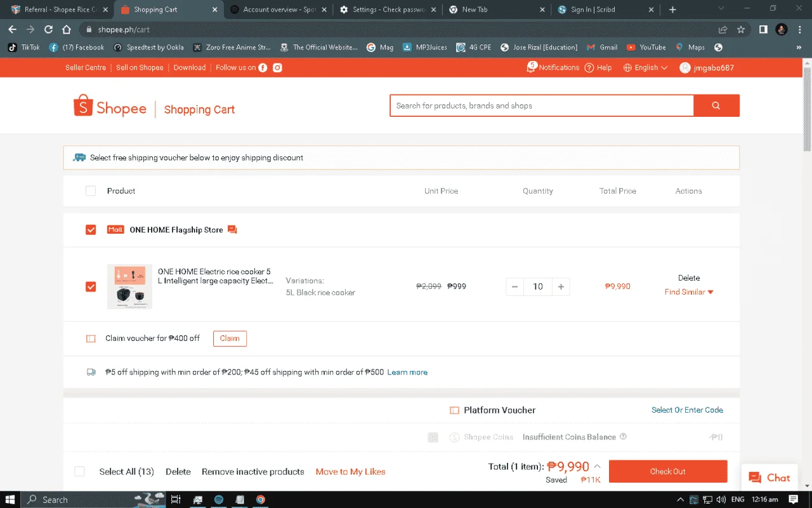812x508 pixels.
Task: Open jmgabo687 account menu
Action: coord(707,68)
